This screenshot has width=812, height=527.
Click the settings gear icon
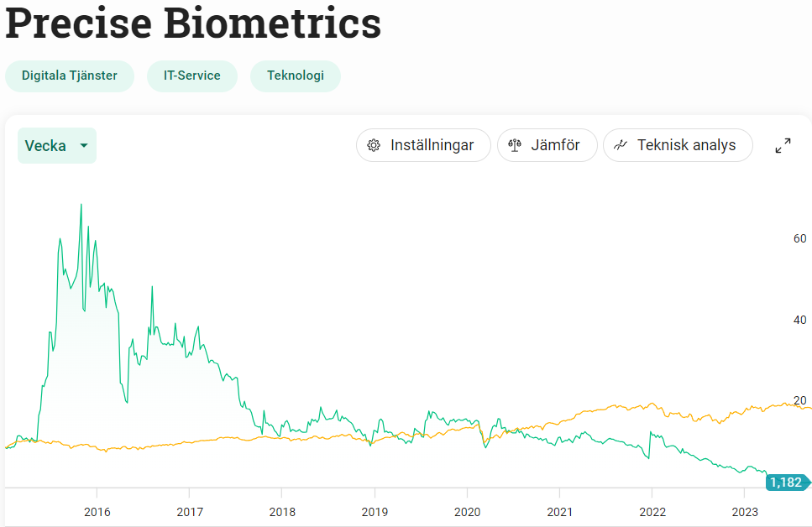click(x=375, y=145)
